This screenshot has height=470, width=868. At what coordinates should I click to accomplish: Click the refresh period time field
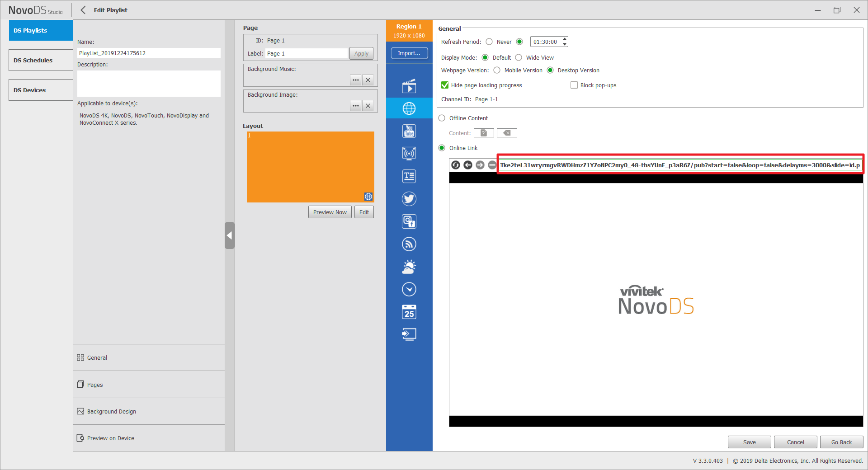(x=546, y=42)
